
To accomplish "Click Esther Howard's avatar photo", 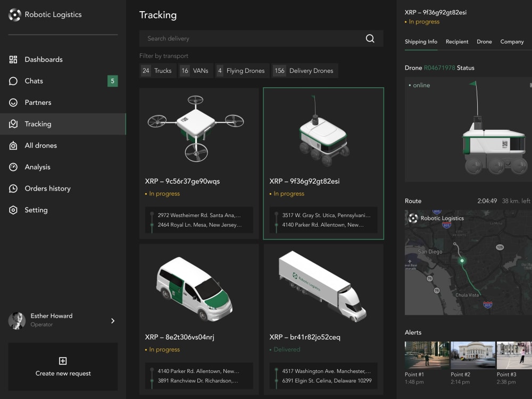I will 16,321.
